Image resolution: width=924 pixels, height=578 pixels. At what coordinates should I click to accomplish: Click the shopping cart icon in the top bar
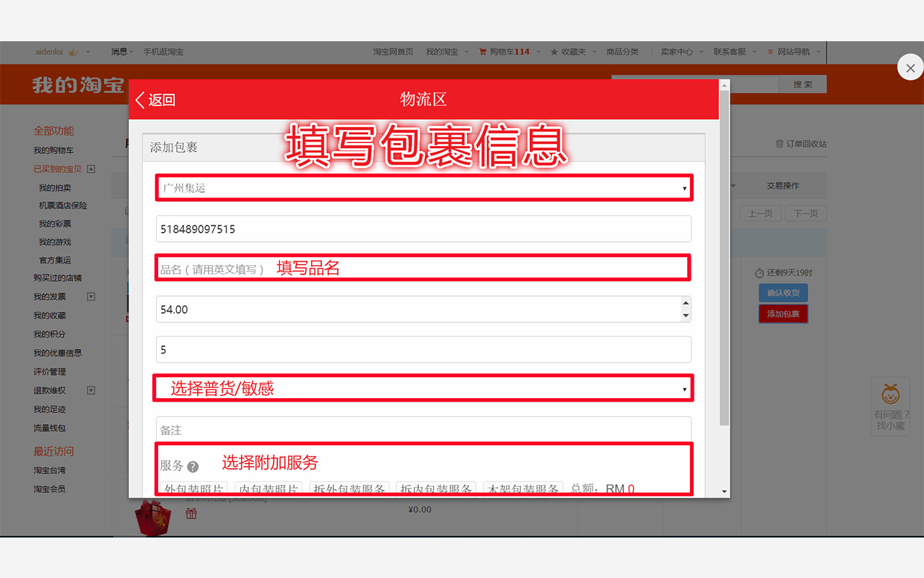(x=483, y=52)
